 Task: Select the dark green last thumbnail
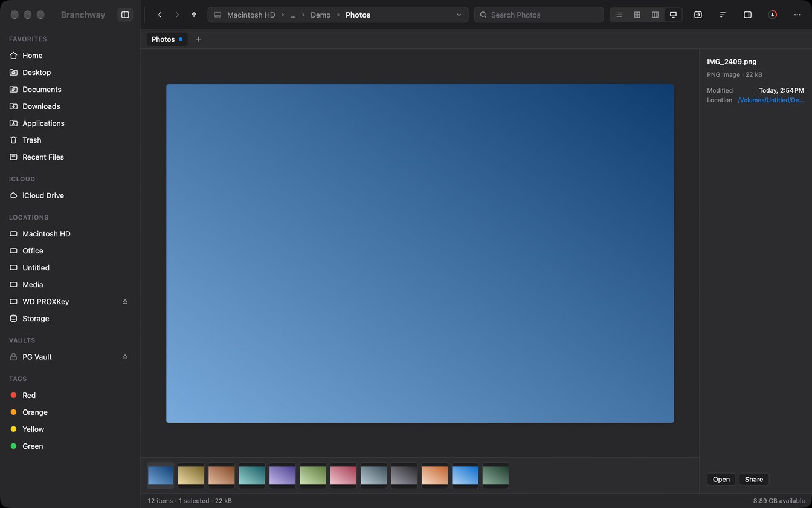point(495,476)
